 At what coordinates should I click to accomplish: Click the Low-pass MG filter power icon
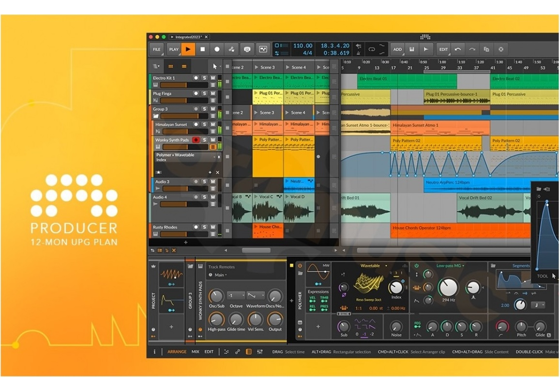point(416,266)
